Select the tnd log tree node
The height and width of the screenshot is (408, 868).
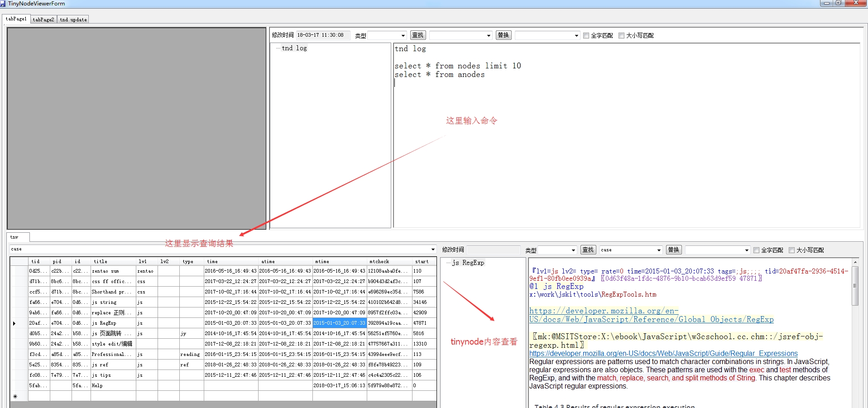(294, 48)
